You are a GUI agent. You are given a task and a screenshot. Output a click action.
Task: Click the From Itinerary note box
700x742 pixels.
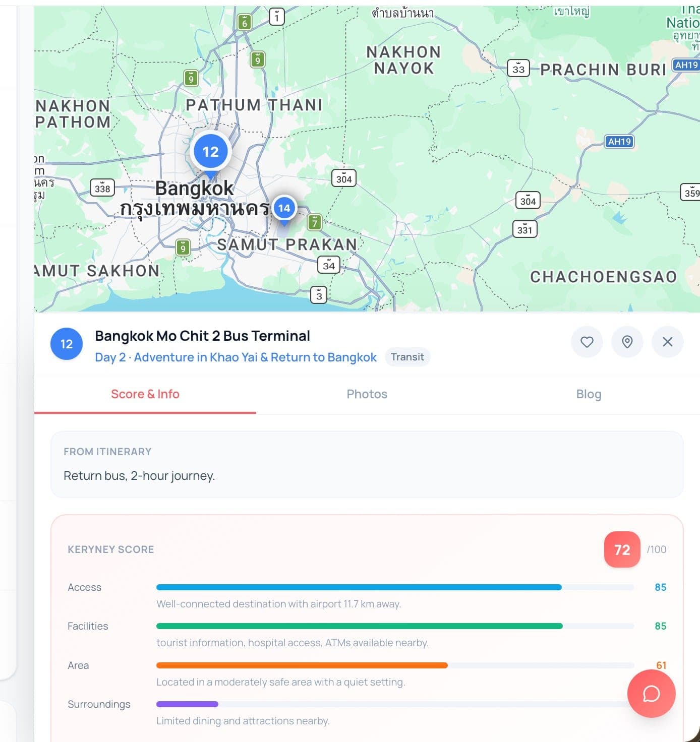(367, 464)
